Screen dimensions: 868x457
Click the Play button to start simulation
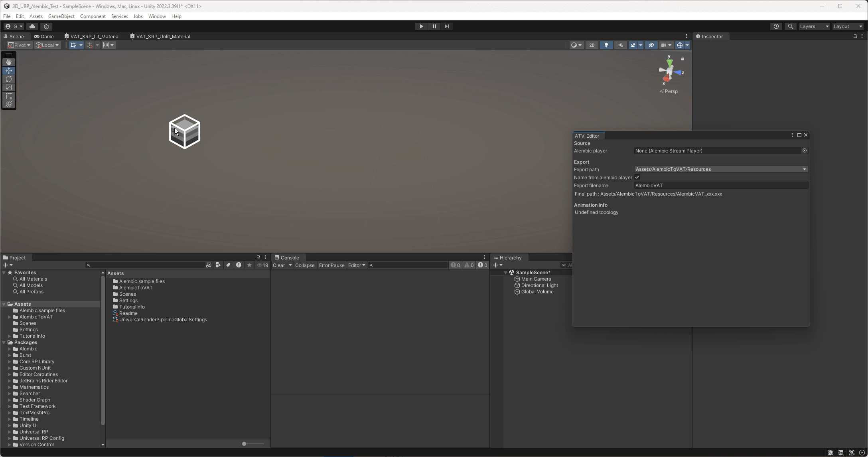(421, 26)
